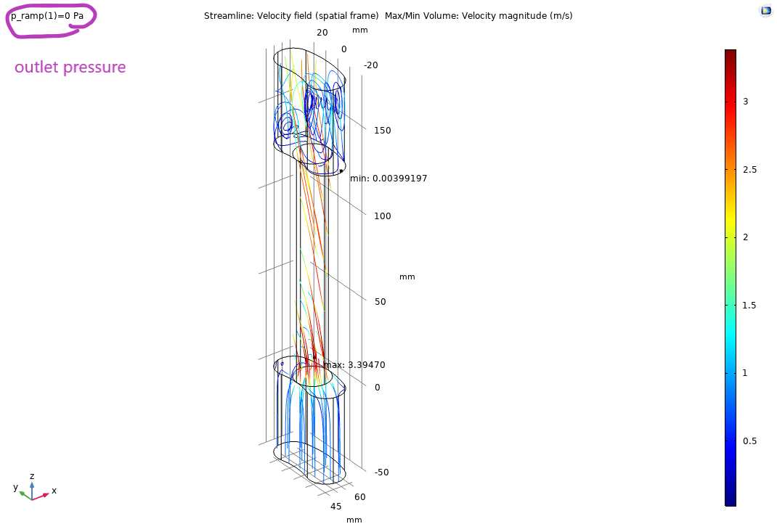Click the -50 tick label on the z-axis
Screen dimensions: 777x532
point(381,472)
